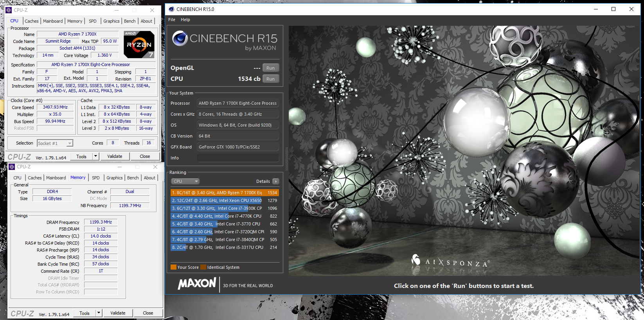644x320 pixels.
Task: Switch to Graphics tab in top CPU-Z window
Action: 112,21
